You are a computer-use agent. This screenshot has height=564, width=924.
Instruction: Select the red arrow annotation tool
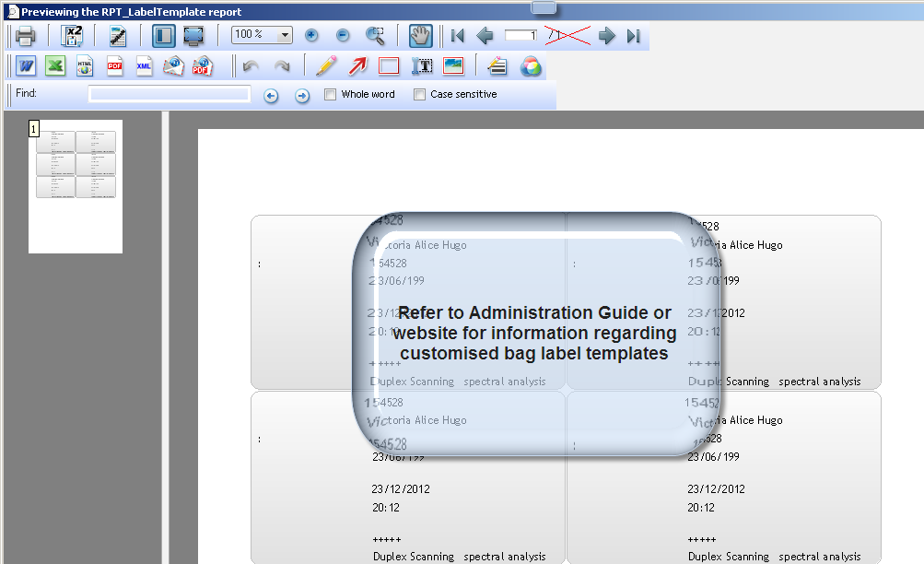[357, 66]
